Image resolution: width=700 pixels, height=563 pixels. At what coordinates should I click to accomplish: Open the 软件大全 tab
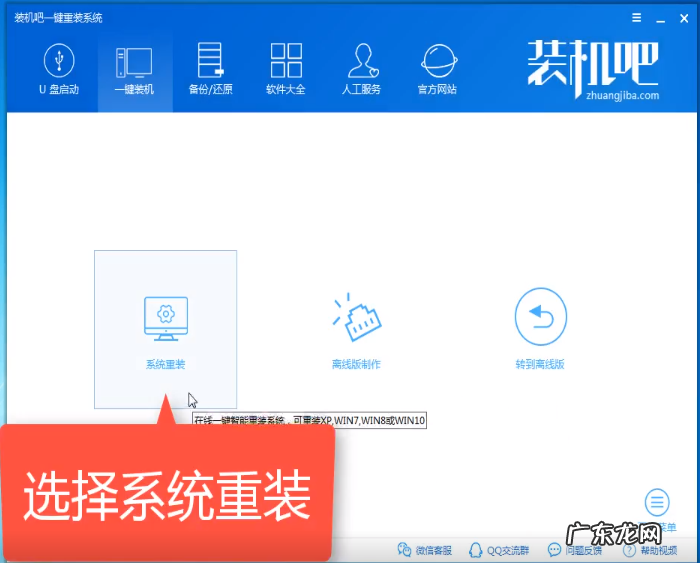point(286,69)
